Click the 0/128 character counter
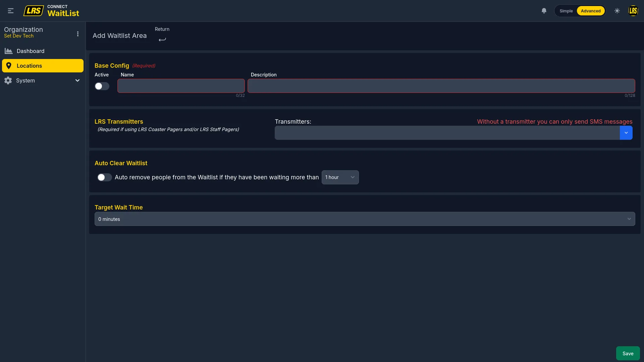 tap(630, 96)
